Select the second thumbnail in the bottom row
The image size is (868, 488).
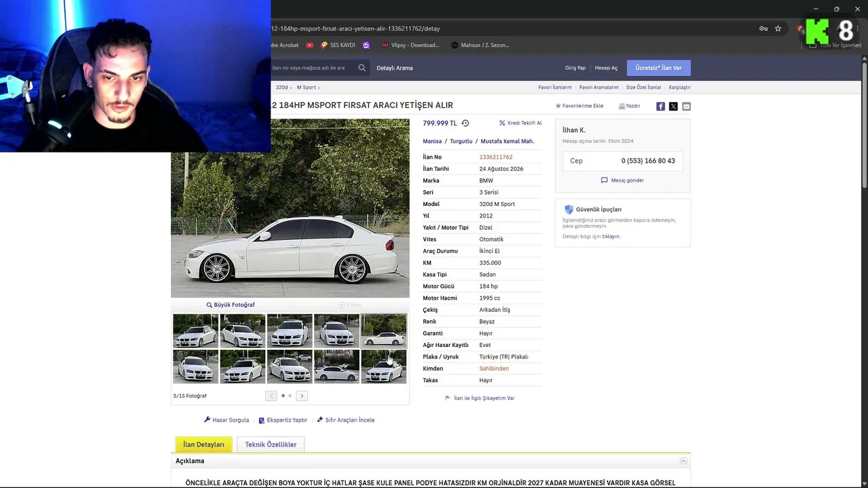(x=243, y=367)
